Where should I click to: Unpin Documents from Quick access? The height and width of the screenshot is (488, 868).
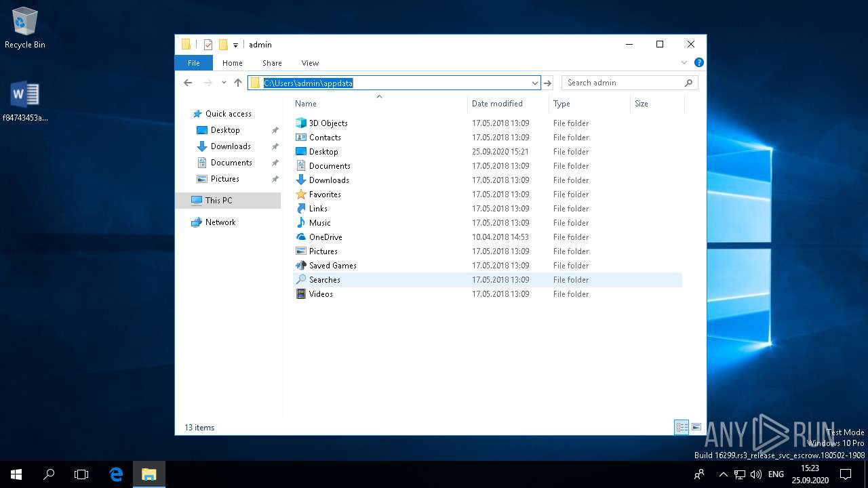coord(275,163)
